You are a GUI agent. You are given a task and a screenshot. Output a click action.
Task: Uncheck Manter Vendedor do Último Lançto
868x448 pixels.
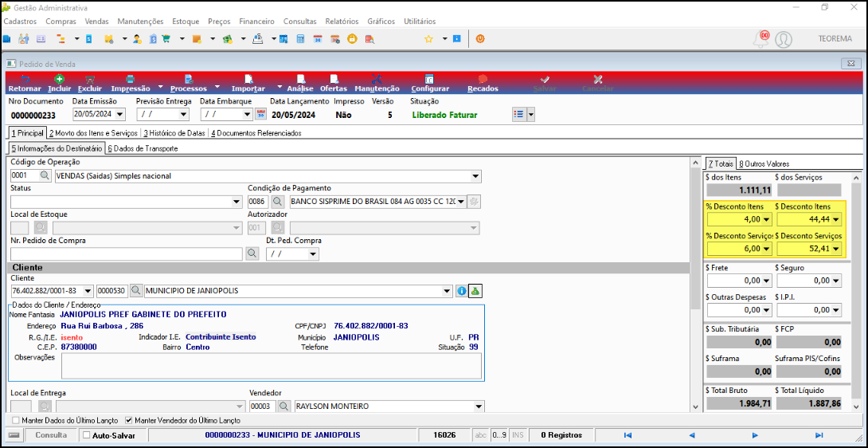click(129, 420)
